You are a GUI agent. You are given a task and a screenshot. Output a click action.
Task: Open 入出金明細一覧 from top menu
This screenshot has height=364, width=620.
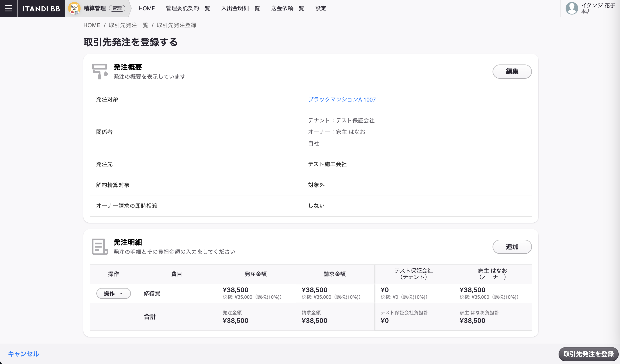pyautogui.click(x=240, y=8)
